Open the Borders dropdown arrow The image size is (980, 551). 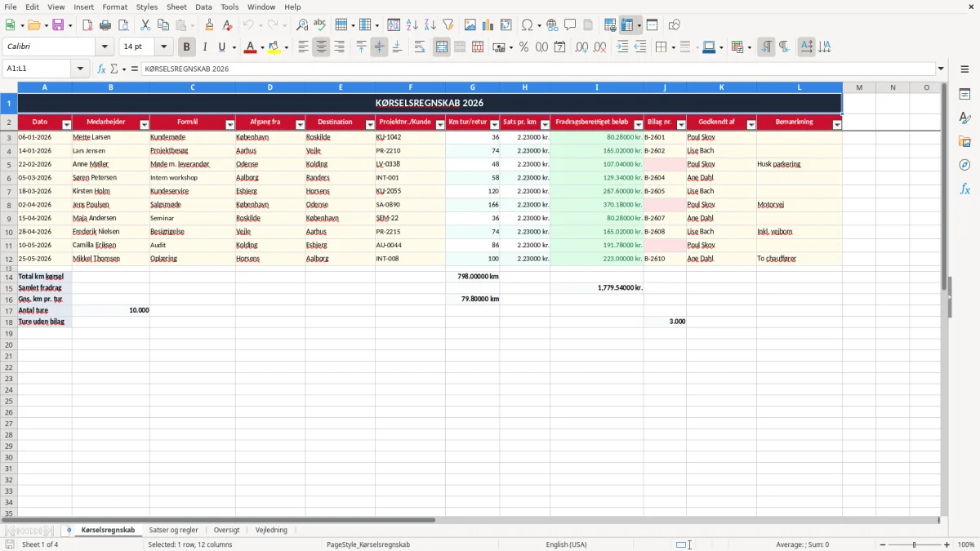coord(673,47)
